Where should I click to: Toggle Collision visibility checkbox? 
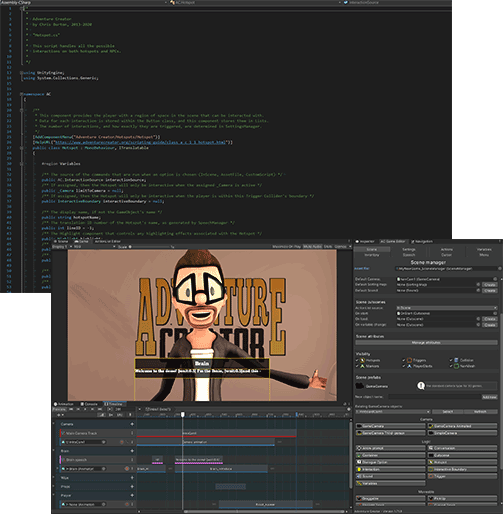[451, 360]
